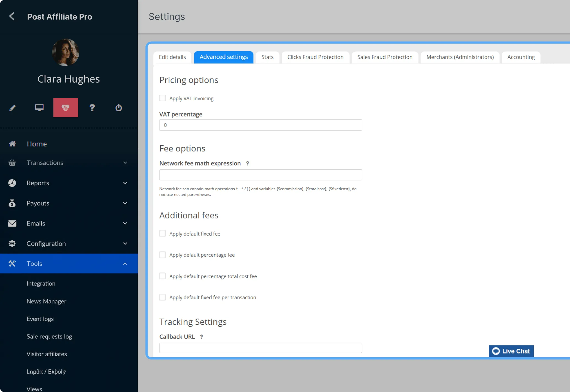Screen dimensions: 570x392
Task: Expand the Emails menu chevron
Action: [x=125, y=223]
